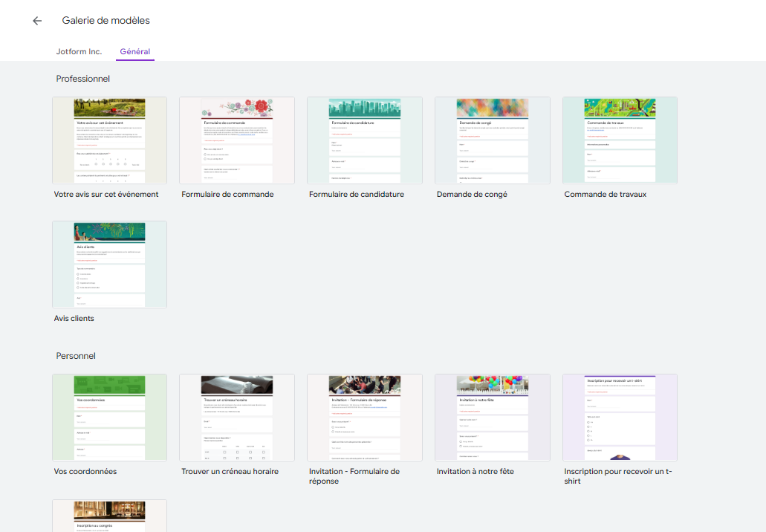Choose the Demande de congé template thumbnail
766x532 pixels.
[x=493, y=140]
